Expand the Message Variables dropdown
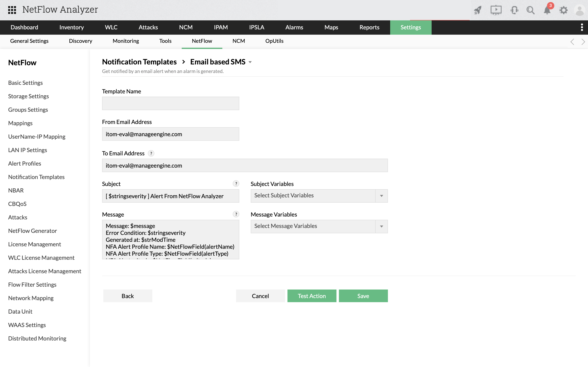 coord(381,227)
